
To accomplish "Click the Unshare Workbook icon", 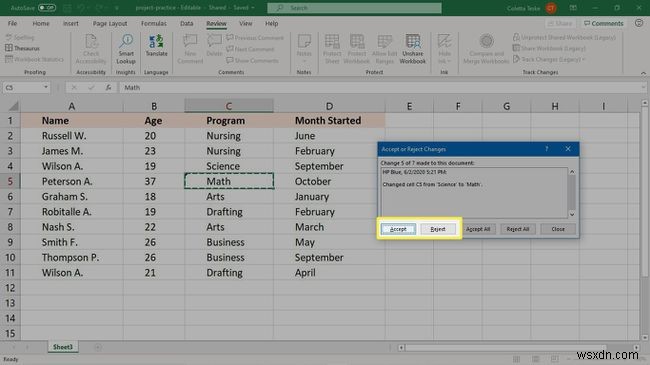I will (413, 41).
